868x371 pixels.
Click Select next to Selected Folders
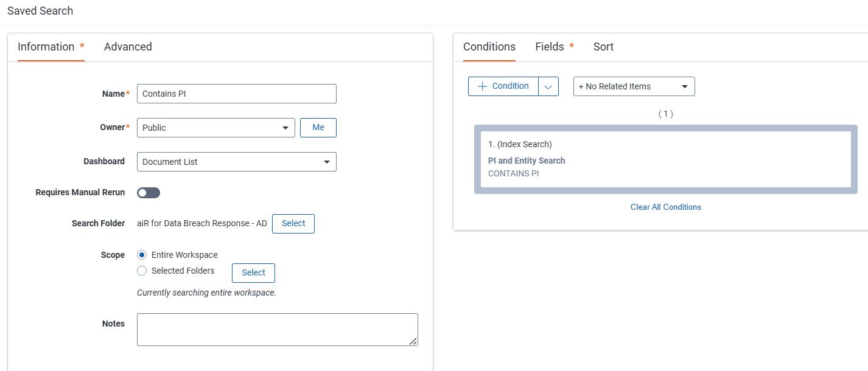[x=253, y=272]
